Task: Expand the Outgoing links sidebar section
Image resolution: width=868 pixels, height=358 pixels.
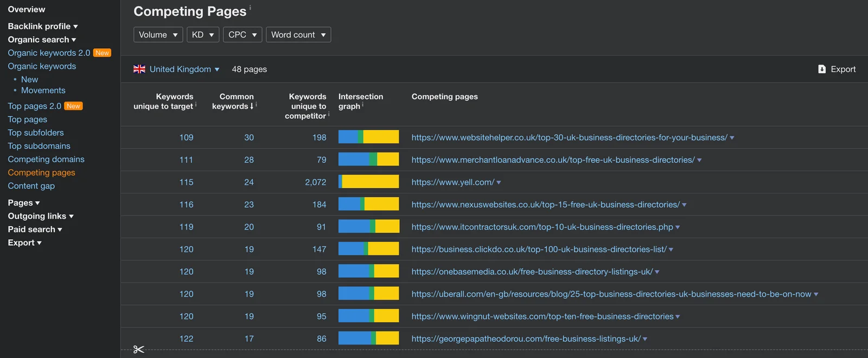Action: 41,216
